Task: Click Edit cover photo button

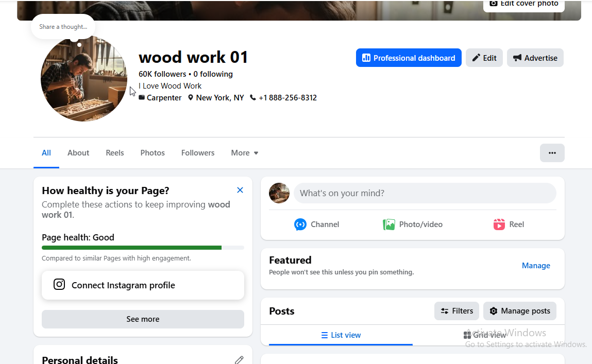Action: (523, 5)
